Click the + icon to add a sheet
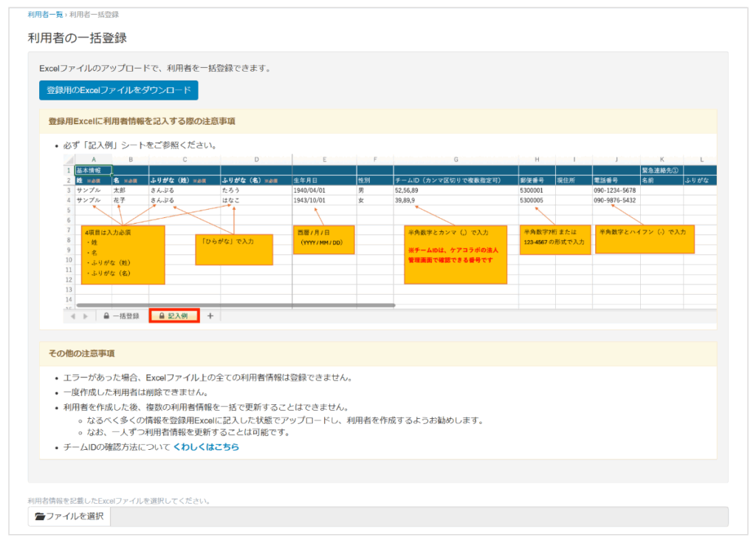This screenshot has width=756, height=543. click(210, 315)
